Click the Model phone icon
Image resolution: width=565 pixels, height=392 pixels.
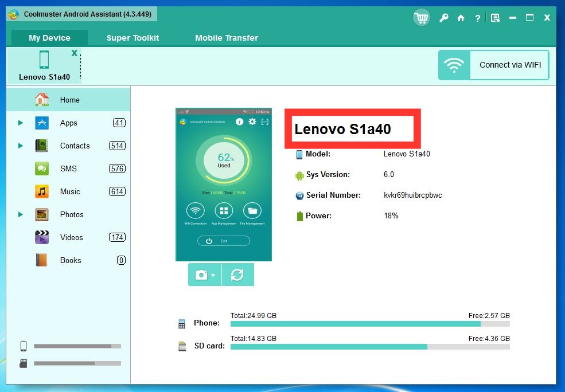pos(299,154)
